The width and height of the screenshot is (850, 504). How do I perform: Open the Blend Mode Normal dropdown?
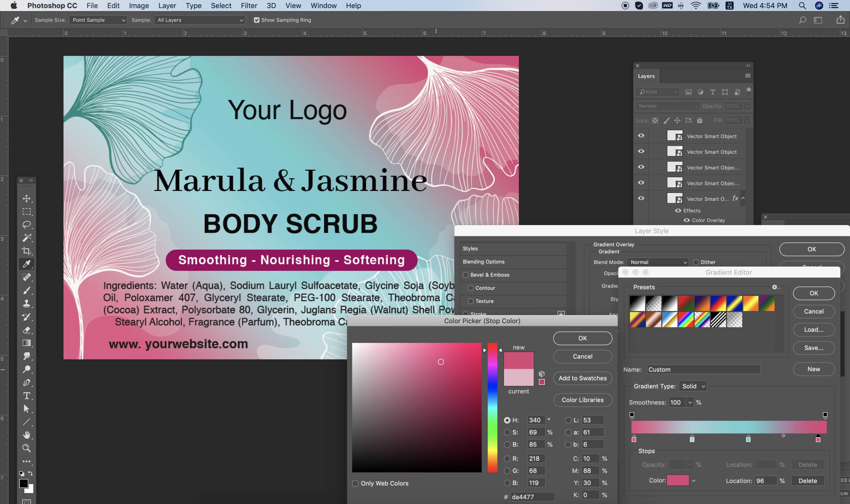(x=658, y=262)
